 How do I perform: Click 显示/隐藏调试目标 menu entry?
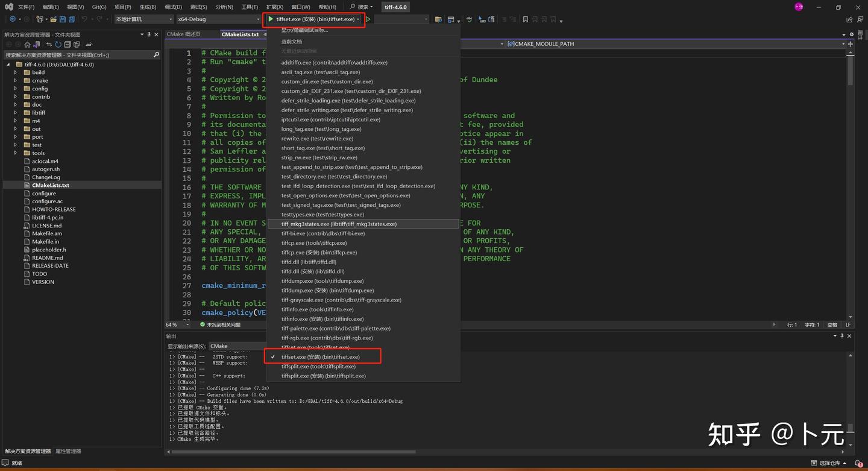coord(304,30)
